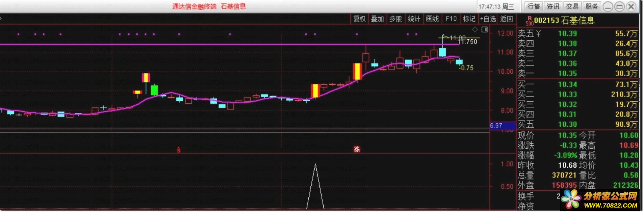Select 买一 bid price 10.34
Viewport: 644px width, 212px height.
(567, 84)
